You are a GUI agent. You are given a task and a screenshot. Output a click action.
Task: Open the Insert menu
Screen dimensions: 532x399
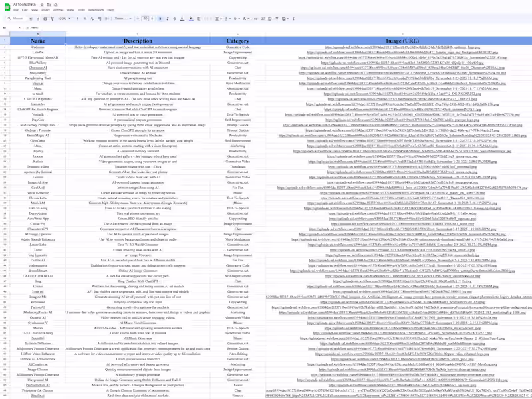coord(45,10)
